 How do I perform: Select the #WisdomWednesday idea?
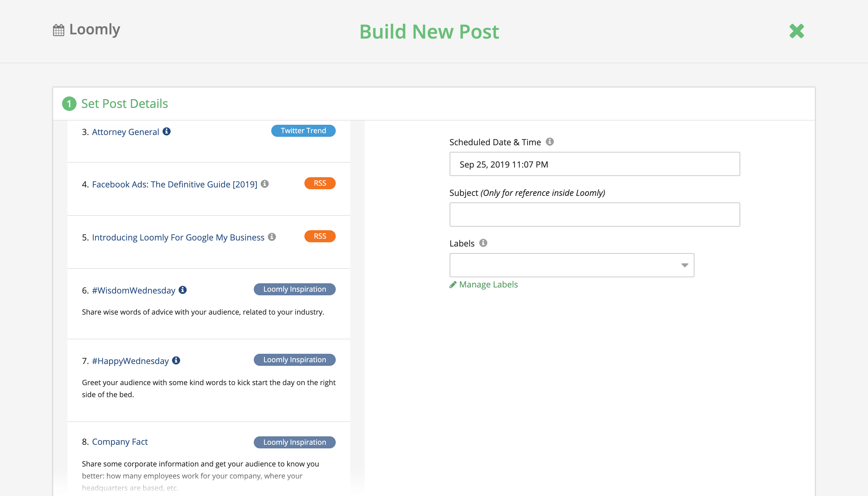pos(134,290)
